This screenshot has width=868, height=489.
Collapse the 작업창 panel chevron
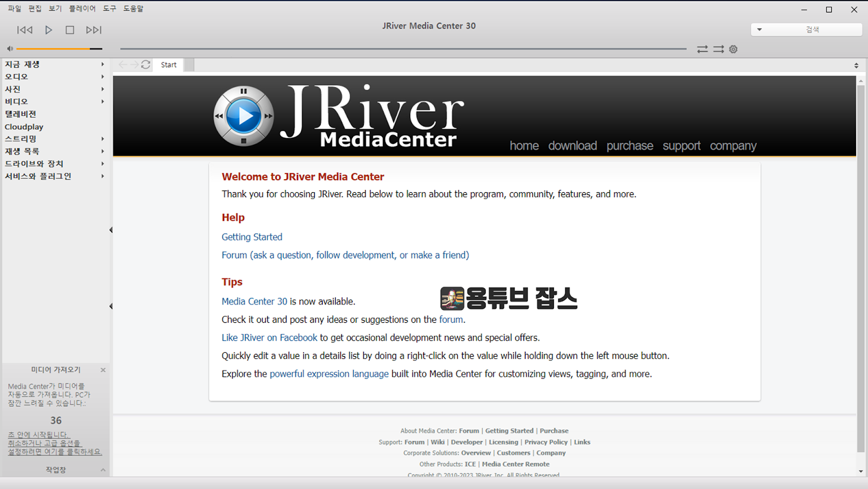[103, 470]
